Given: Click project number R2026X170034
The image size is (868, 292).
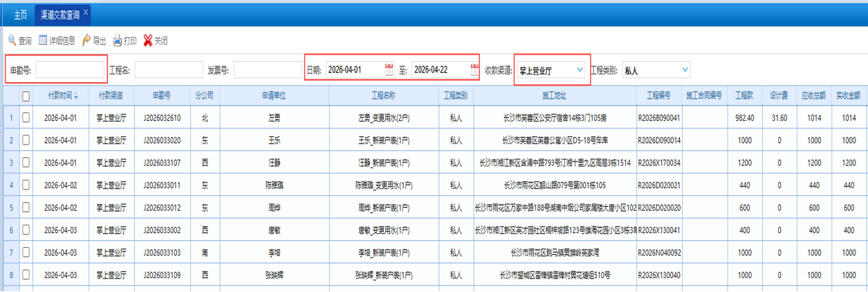Looking at the screenshot, I should pyautogui.click(x=659, y=163).
